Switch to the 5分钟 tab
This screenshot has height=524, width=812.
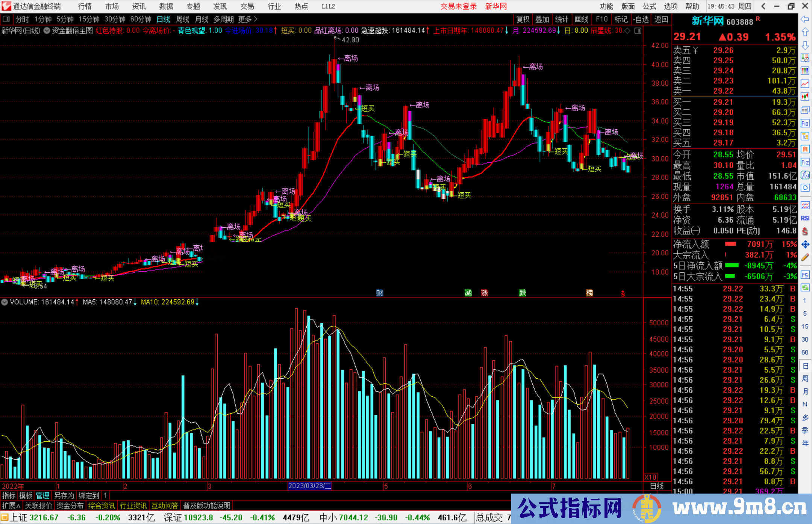[65, 19]
